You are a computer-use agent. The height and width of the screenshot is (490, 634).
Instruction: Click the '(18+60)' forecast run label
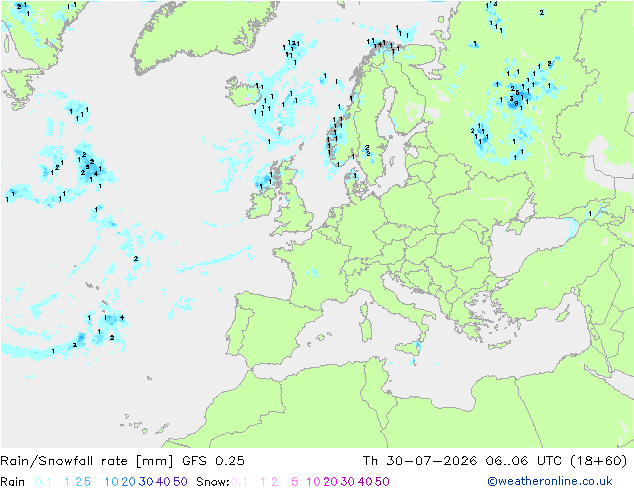[x=598, y=461]
